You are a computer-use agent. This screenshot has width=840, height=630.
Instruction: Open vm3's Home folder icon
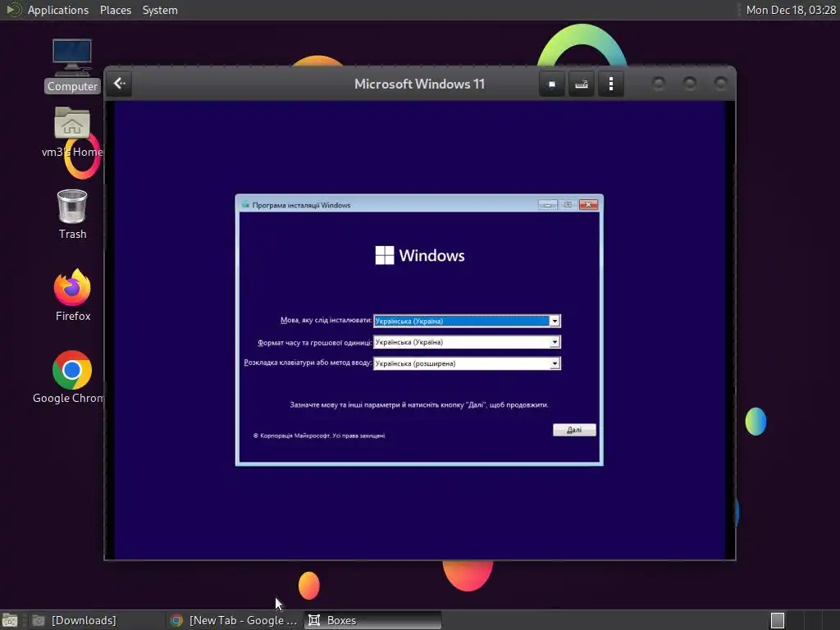(x=72, y=133)
